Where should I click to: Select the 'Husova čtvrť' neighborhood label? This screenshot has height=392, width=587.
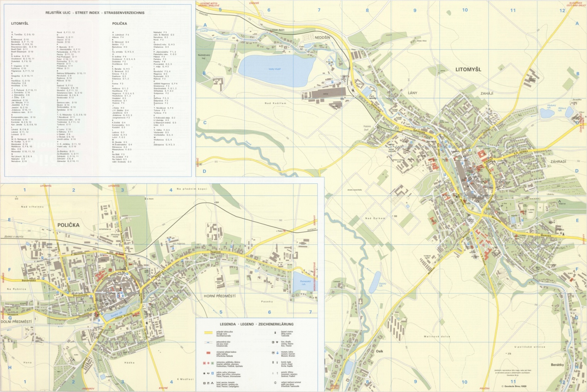(367, 128)
